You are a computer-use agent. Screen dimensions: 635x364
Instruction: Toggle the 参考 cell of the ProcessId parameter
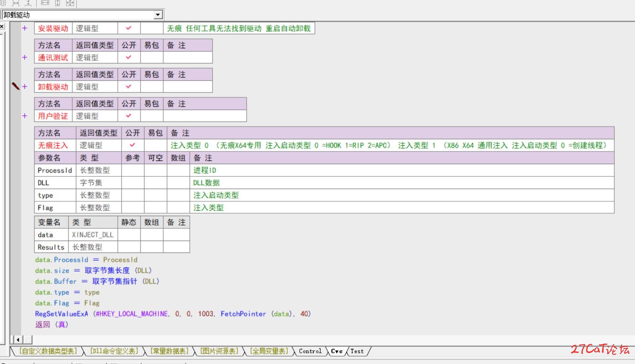point(133,170)
